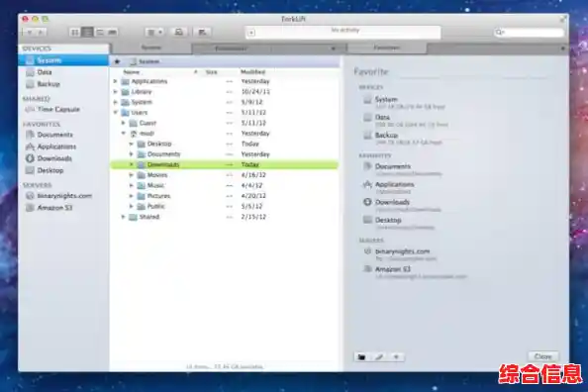Open Time Capsule in sidebar
This screenshot has height=392, width=588.
click(63, 109)
